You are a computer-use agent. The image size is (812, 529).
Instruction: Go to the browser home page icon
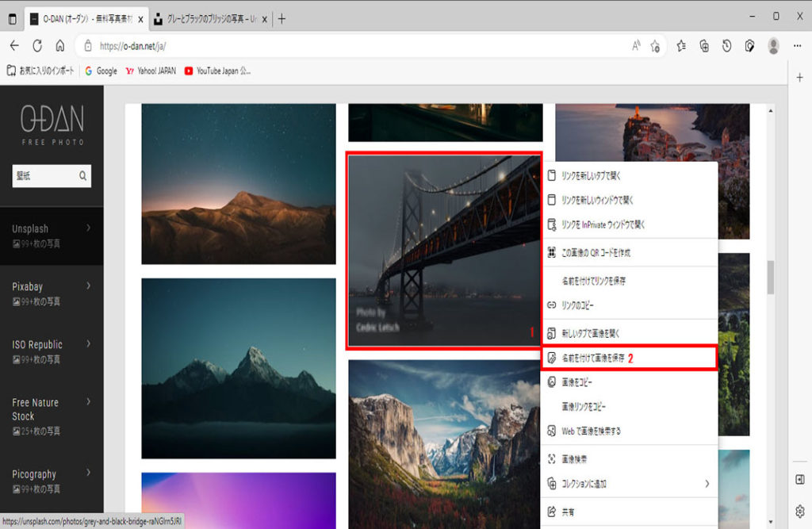[x=60, y=46]
